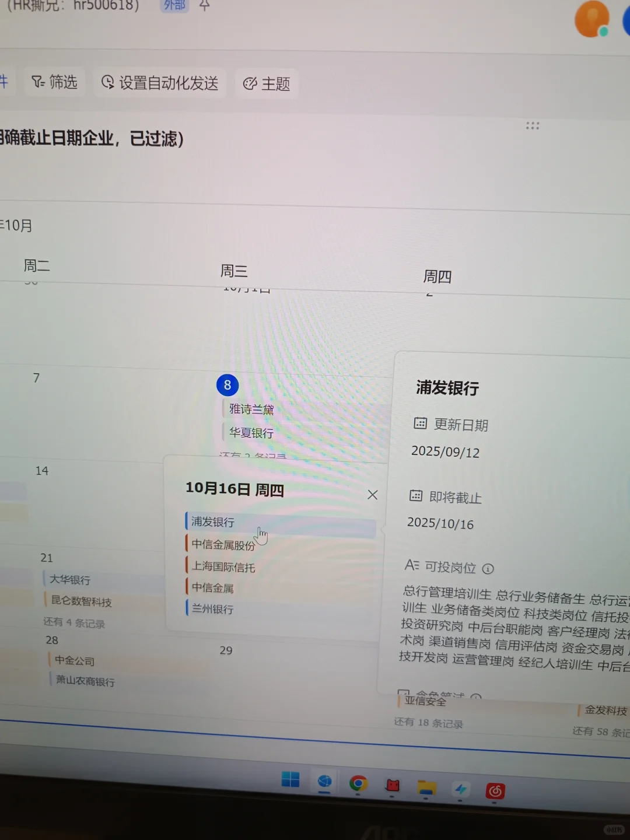This screenshot has height=840, width=630.
Task: Click calendar day 14 cell
Action: [x=42, y=471]
